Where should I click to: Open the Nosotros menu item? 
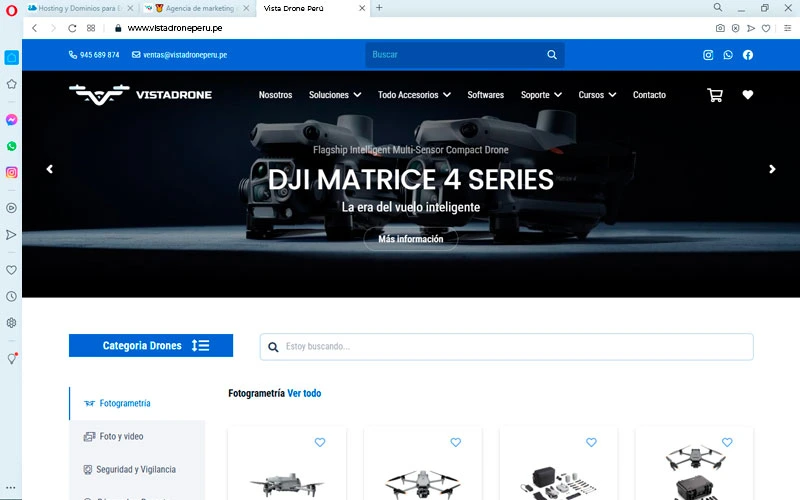point(275,95)
